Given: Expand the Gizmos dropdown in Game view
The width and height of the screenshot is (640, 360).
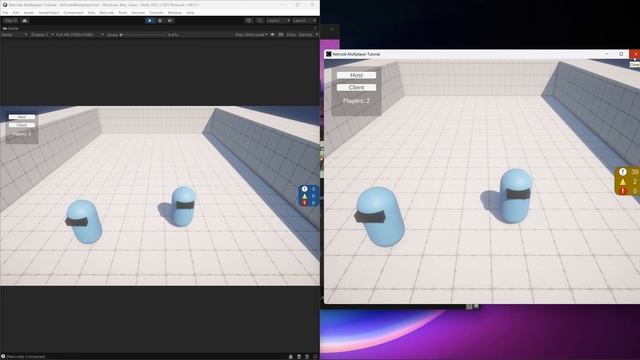Looking at the screenshot, I should 308,35.
